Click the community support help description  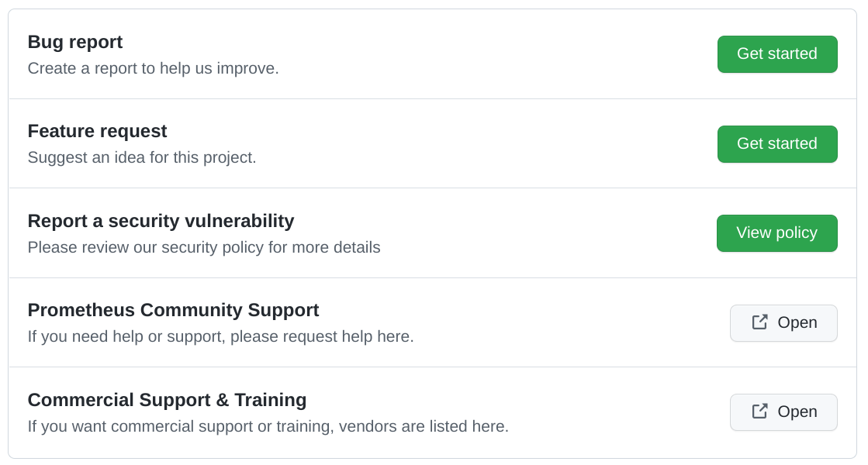tap(220, 336)
